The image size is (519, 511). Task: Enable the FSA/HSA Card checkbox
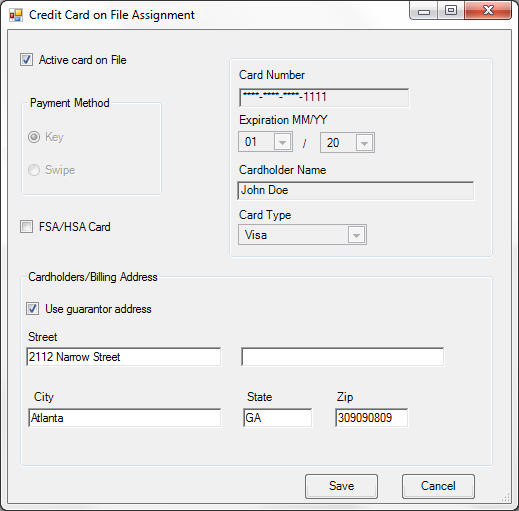tap(26, 227)
